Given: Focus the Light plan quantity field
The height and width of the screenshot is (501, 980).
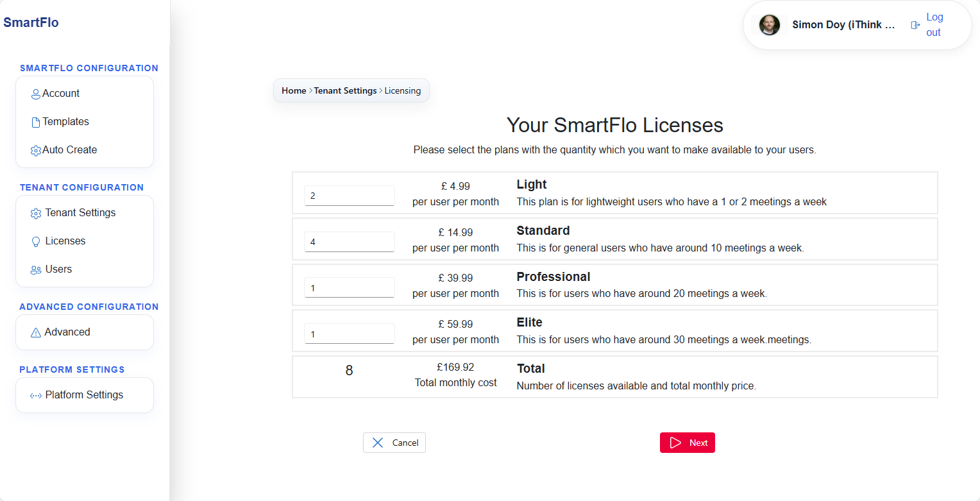Looking at the screenshot, I should (350, 196).
